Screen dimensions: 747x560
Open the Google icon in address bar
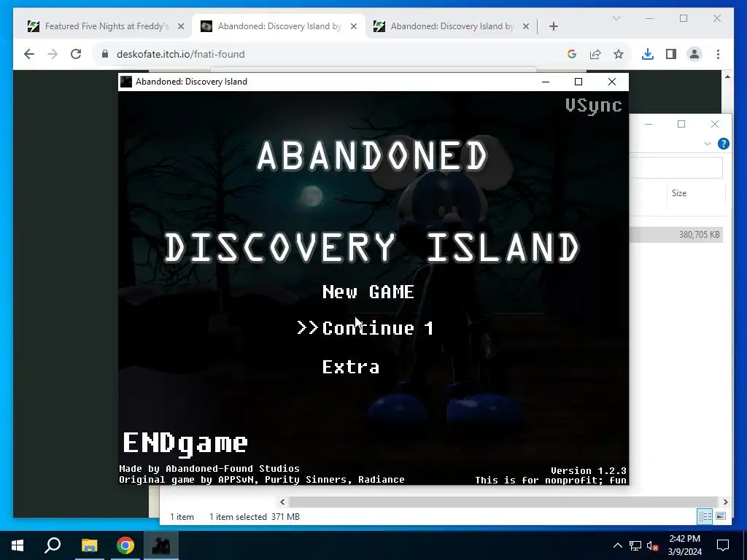[x=572, y=54]
